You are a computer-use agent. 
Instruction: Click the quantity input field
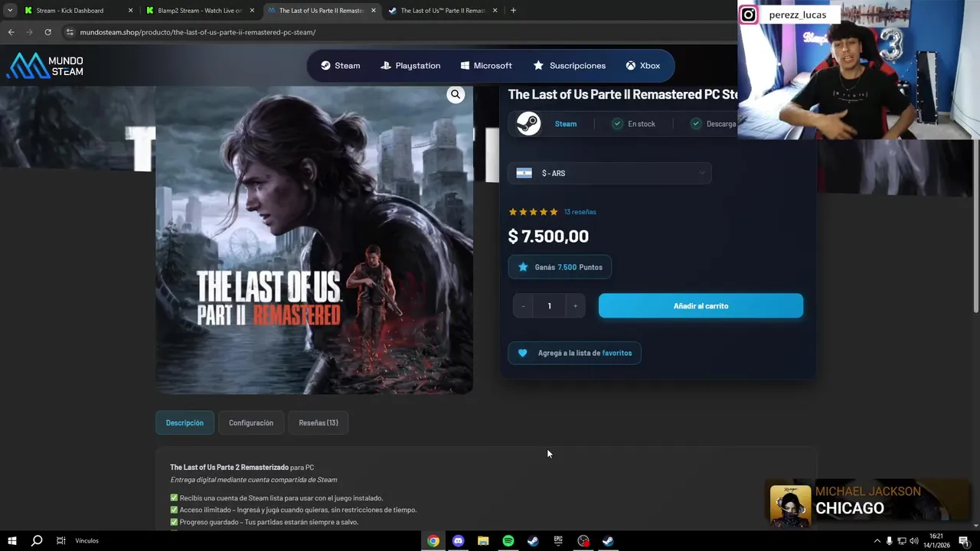tap(549, 306)
